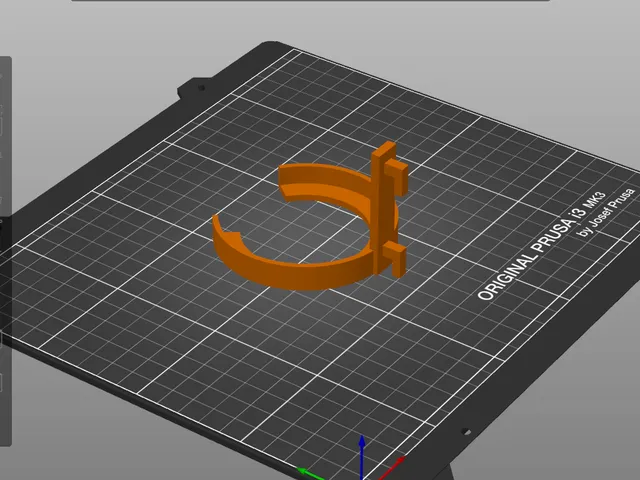The height and width of the screenshot is (480, 640).
Task: Click the red X axis arrow
Action: (x=391, y=469)
